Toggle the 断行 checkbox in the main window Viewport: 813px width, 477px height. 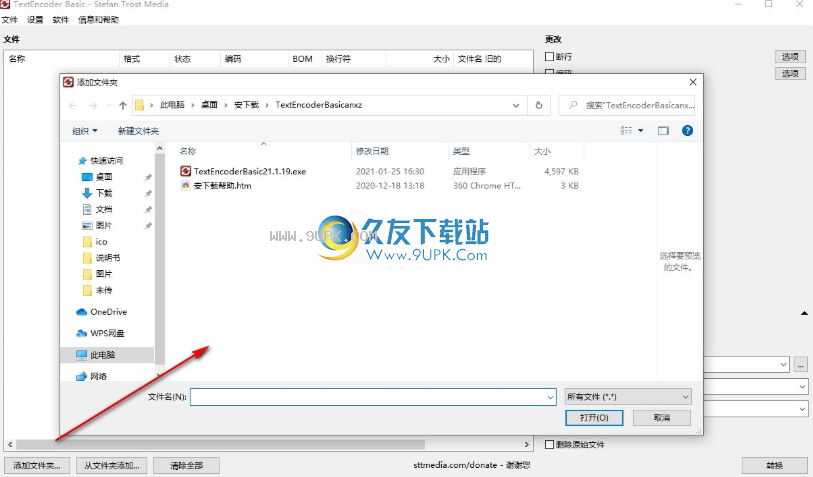click(549, 57)
